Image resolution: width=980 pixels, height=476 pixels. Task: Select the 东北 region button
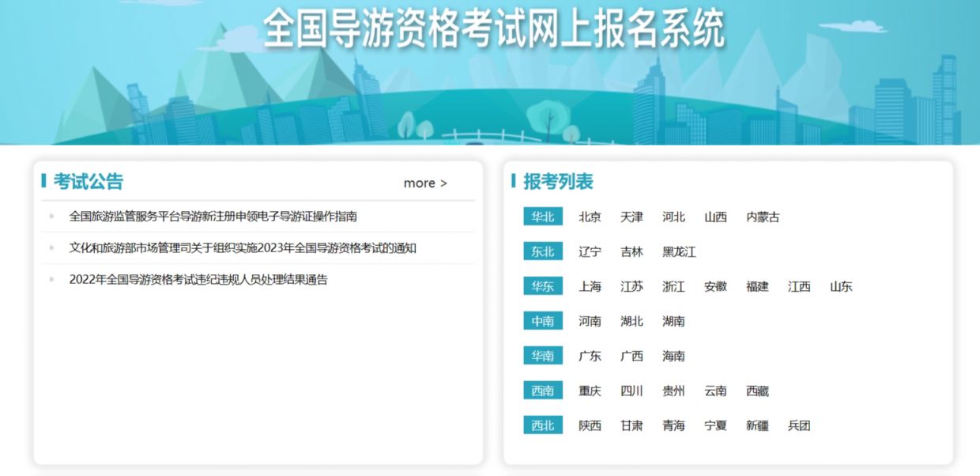[543, 251]
